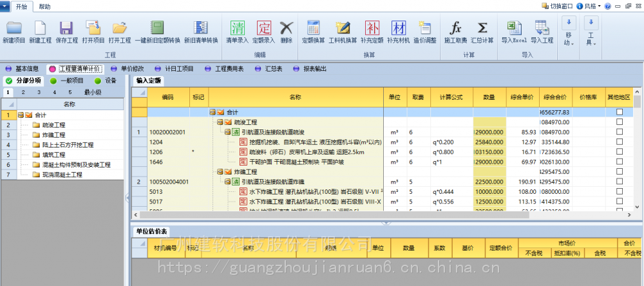Click the 删除 delete X icon
This screenshot has height=286, width=644.
pos(286,28)
